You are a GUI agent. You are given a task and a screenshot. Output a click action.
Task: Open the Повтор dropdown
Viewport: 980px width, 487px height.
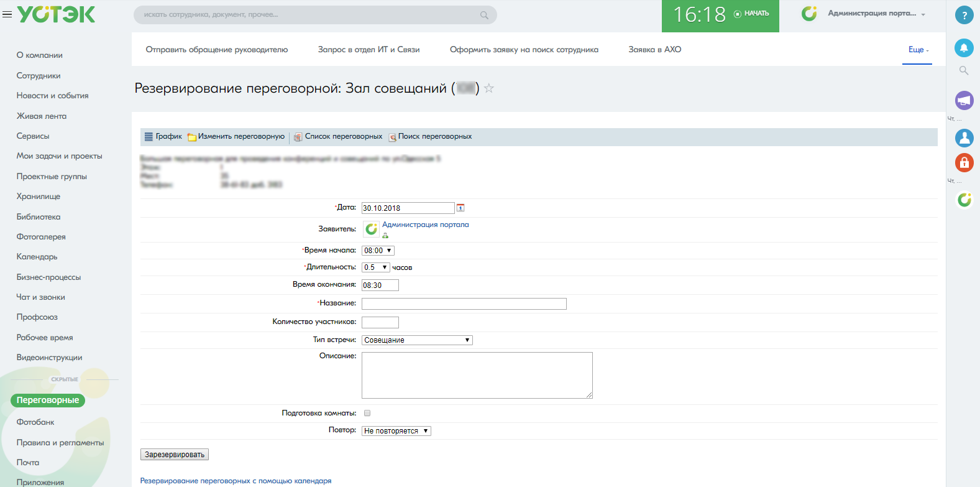point(396,431)
